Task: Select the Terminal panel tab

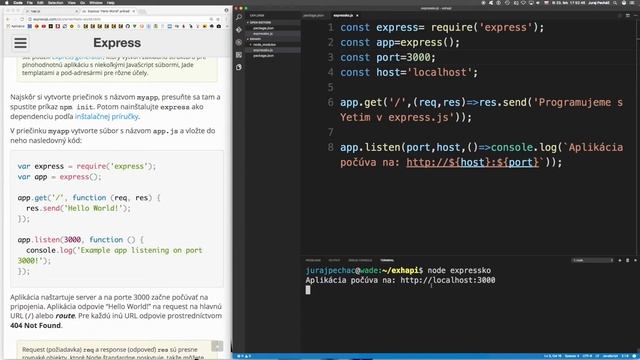Action: pyautogui.click(x=387, y=260)
